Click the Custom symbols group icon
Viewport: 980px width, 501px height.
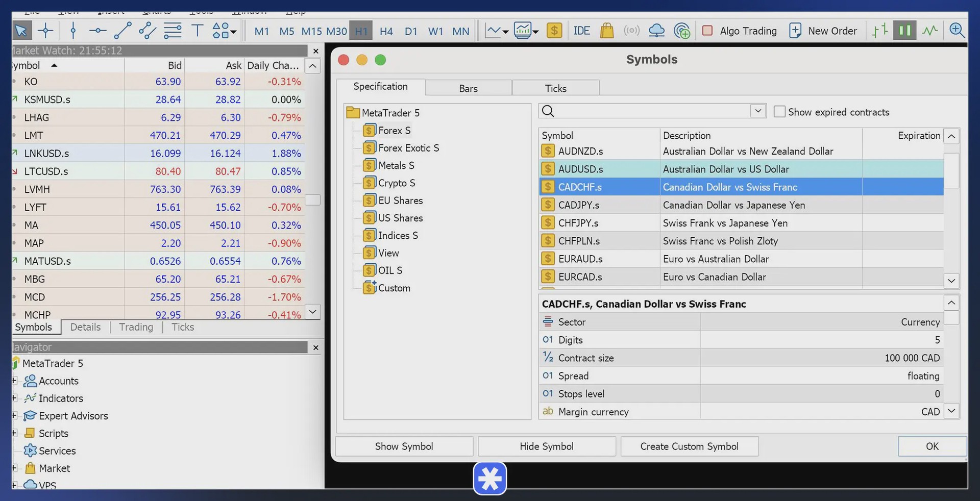pyautogui.click(x=370, y=288)
